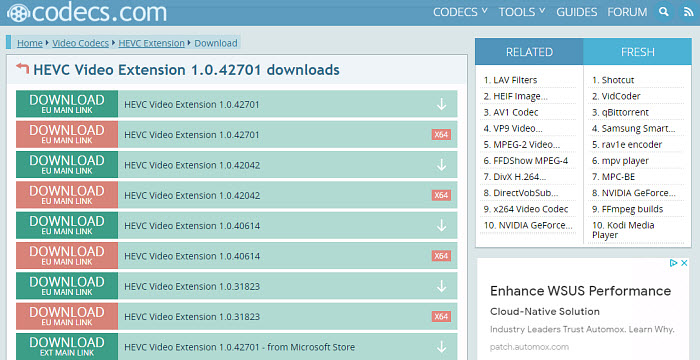
Task: Click X64 badge on HEVC 1.0.42042 row
Action: pos(441,195)
